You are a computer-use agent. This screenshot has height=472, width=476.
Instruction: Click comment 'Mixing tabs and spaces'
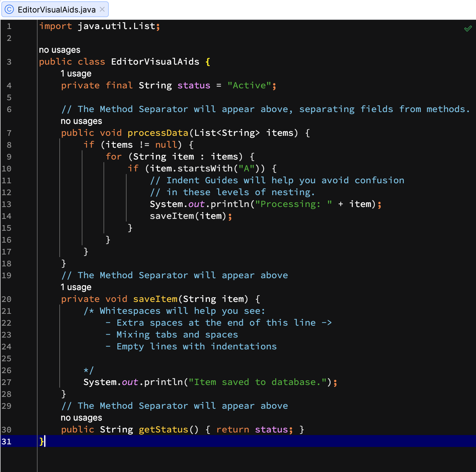coord(177,335)
